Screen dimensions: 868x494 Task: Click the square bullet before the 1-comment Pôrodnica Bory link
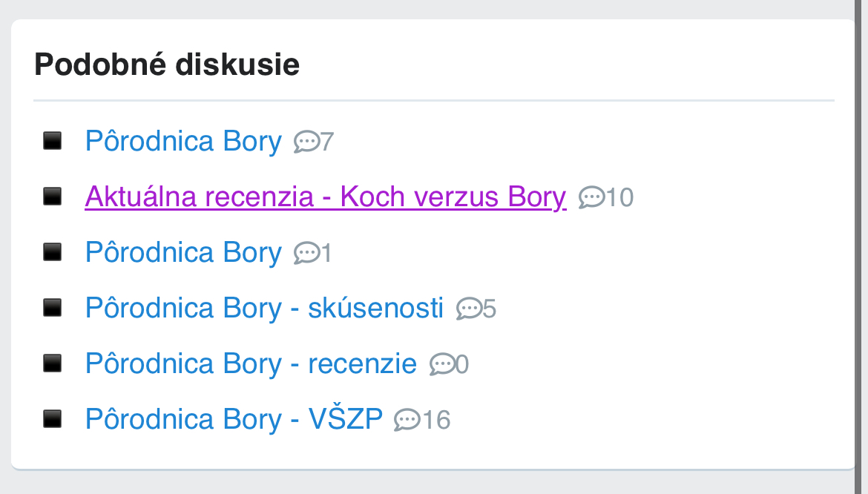(x=52, y=251)
